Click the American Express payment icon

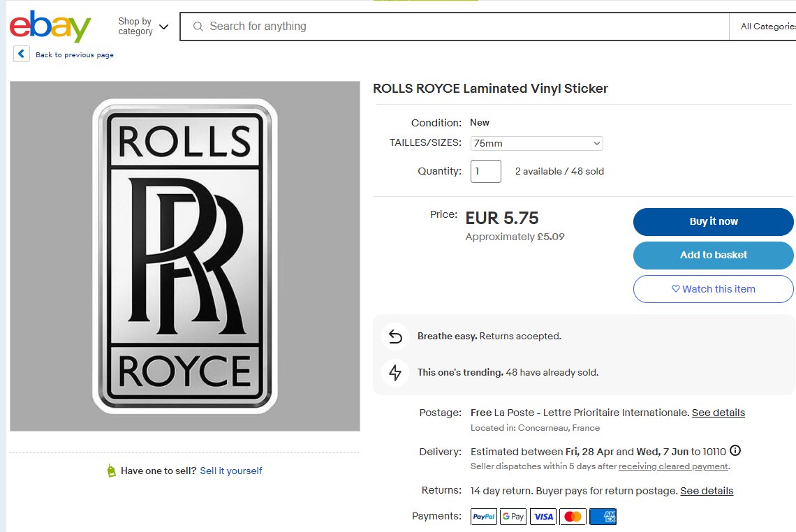pyautogui.click(x=603, y=517)
